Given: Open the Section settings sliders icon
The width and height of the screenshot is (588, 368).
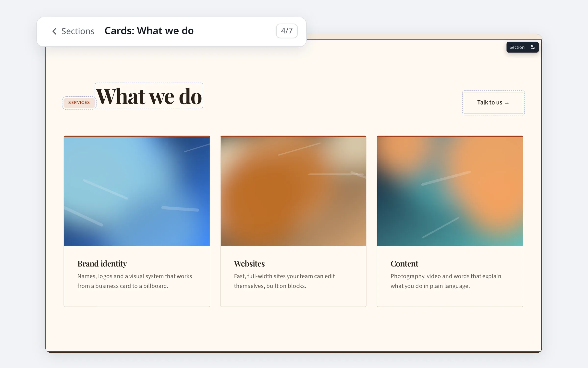Looking at the screenshot, I should 533,47.
